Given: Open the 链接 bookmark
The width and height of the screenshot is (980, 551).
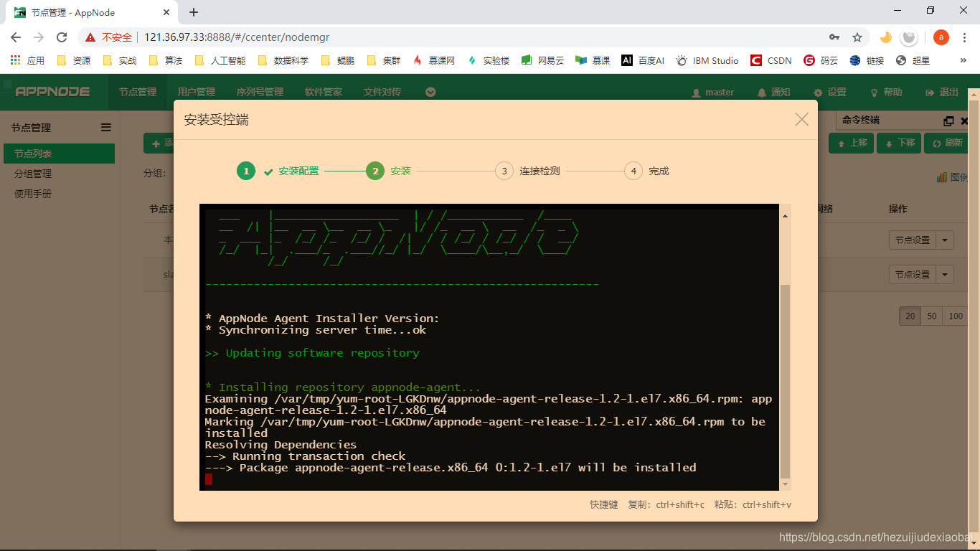Looking at the screenshot, I should tap(867, 60).
